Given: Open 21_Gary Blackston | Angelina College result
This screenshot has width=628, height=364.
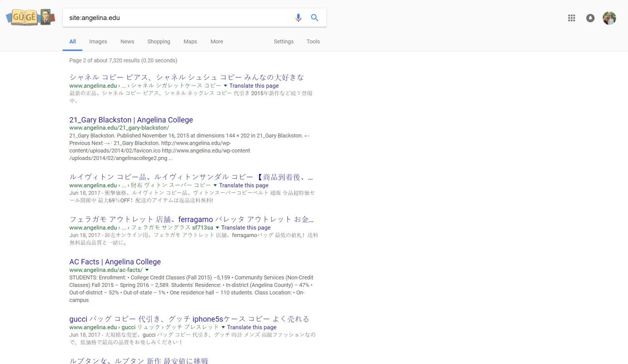Looking at the screenshot, I should click(x=131, y=120).
